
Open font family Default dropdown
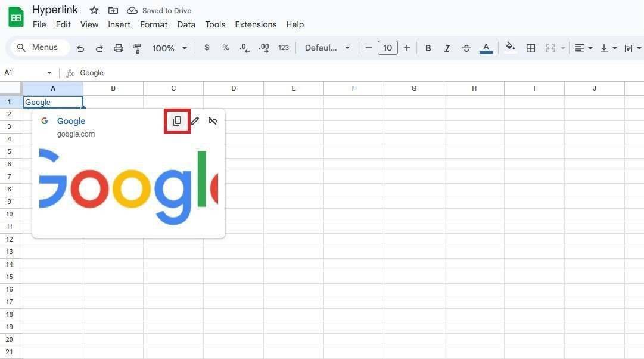(327, 48)
